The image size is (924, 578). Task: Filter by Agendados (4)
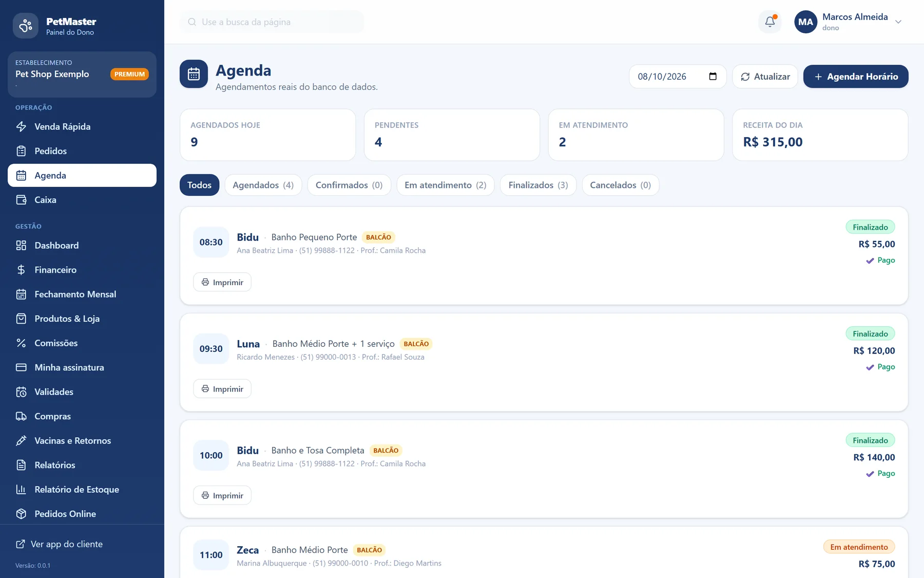click(x=263, y=185)
